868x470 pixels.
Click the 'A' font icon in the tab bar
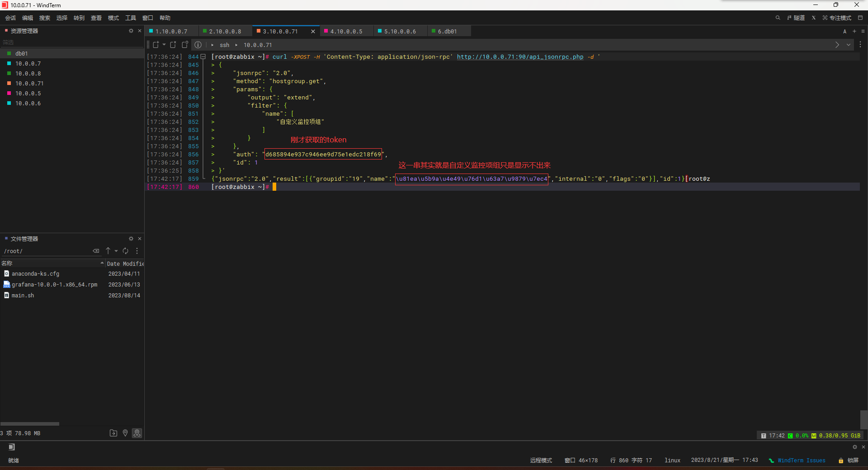(844, 31)
